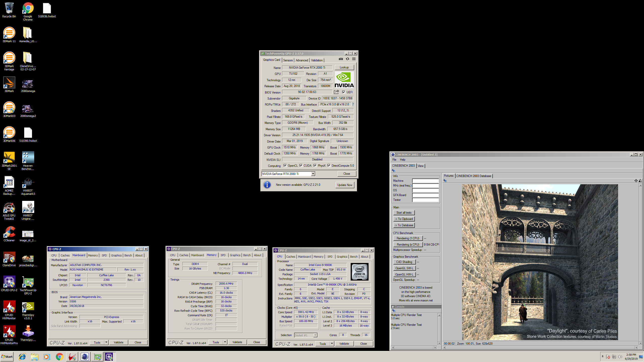Toggle the UEFI checkbox in GPU-Z

coord(344,92)
